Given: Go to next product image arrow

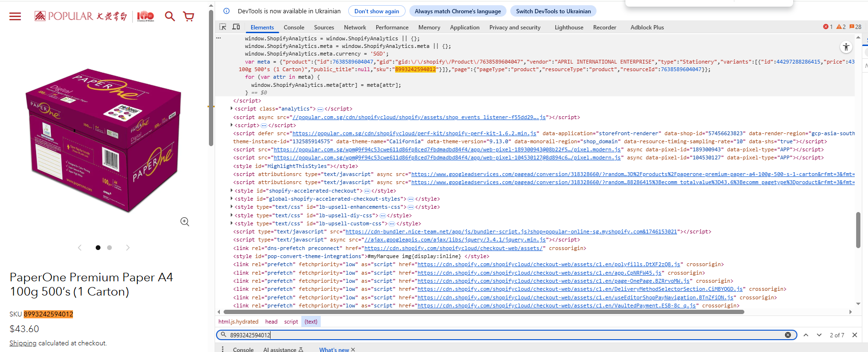Looking at the screenshot, I should (x=127, y=248).
